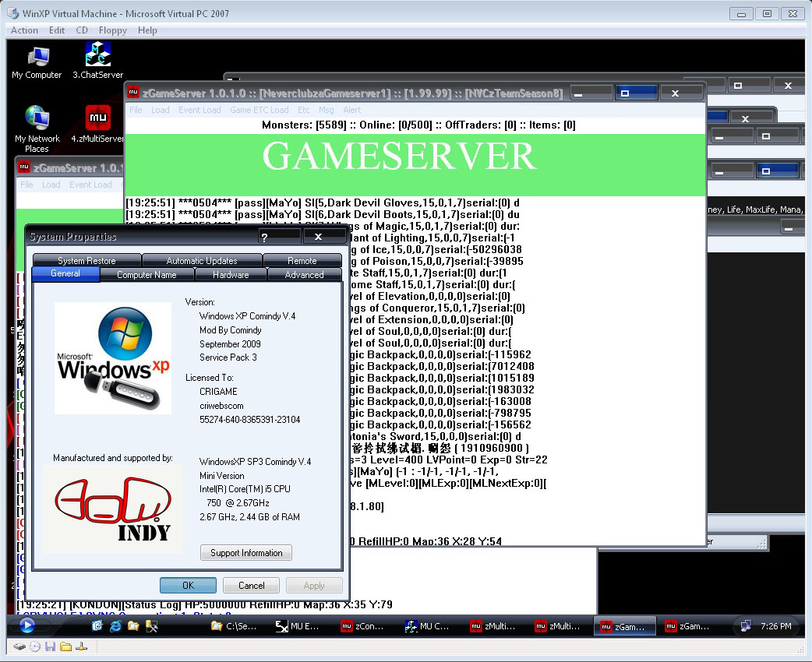Screen dimensions: 812x662
Task: Open Game ETC Load menu
Action: tap(259, 110)
